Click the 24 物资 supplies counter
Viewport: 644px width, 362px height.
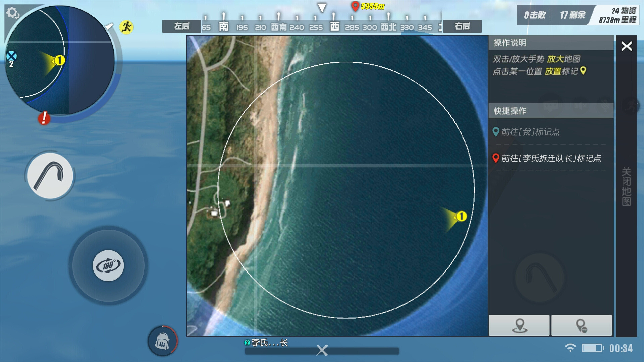pyautogui.click(x=624, y=11)
